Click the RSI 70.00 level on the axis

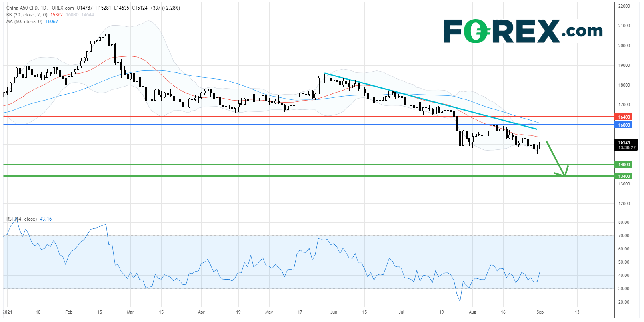[624, 235]
